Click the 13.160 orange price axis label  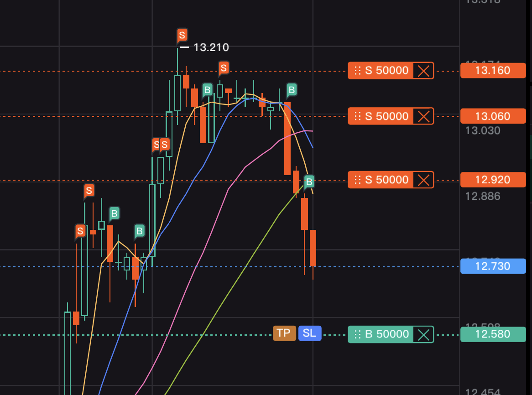(x=493, y=71)
